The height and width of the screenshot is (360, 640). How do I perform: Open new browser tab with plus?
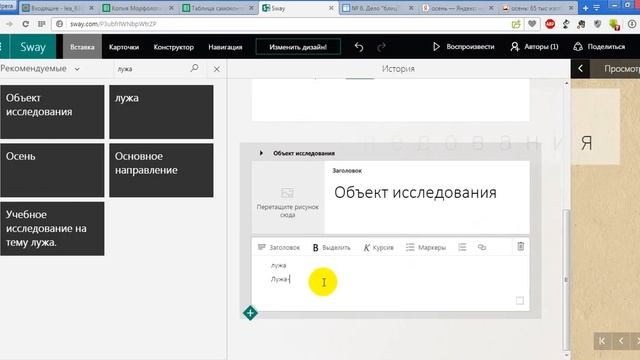pos(585,8)
